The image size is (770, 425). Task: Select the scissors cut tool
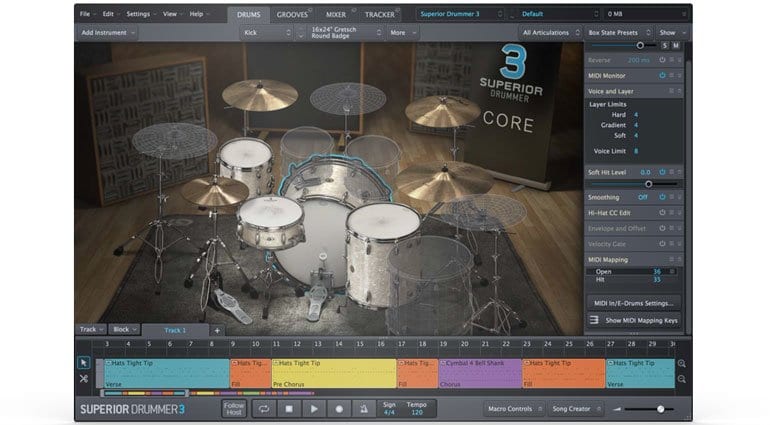tap(84, 379)
